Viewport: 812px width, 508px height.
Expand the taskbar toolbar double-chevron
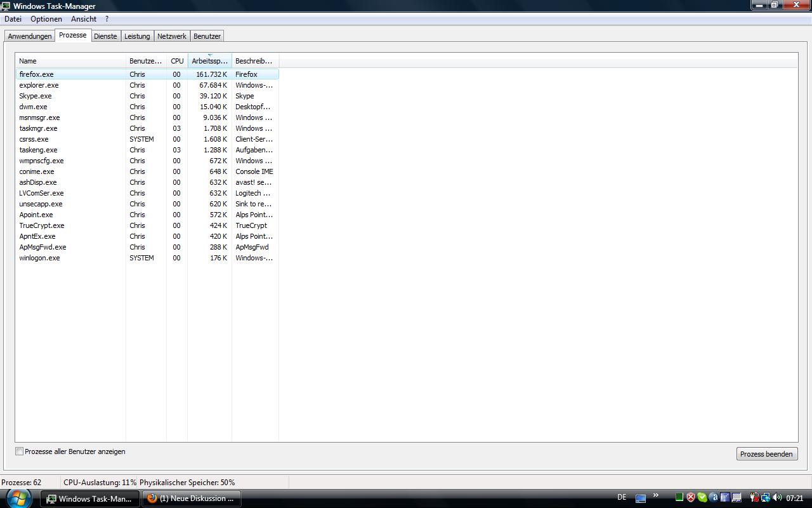coord(656,495)
